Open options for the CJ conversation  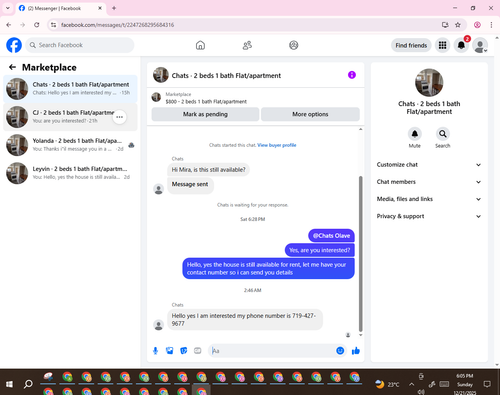click(119, 117)
